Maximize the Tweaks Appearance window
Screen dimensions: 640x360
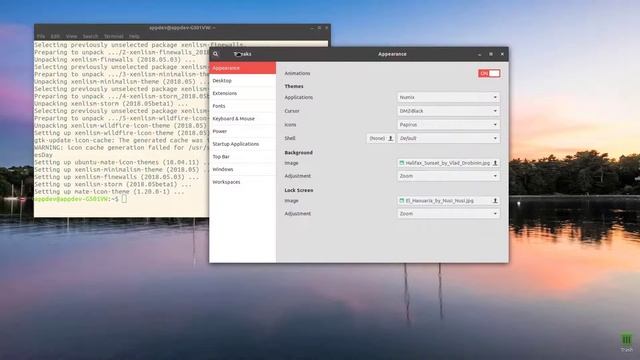(x=491, y=54)
